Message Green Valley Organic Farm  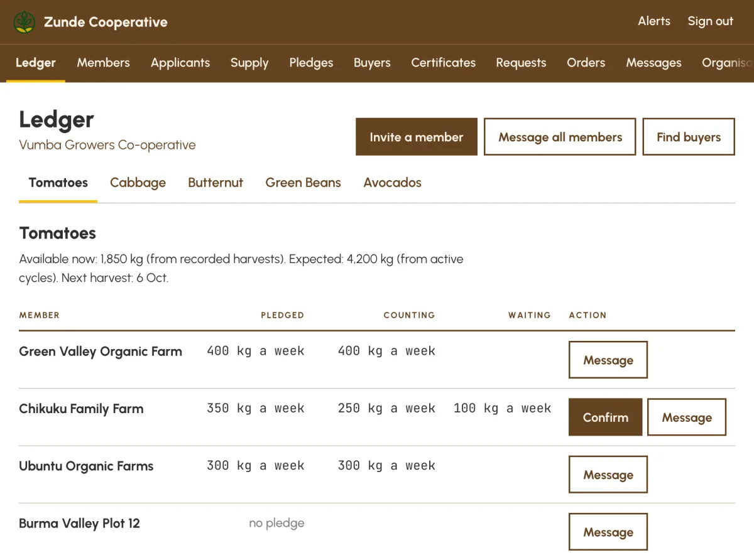pyautogui.click(x=608, y=360)
